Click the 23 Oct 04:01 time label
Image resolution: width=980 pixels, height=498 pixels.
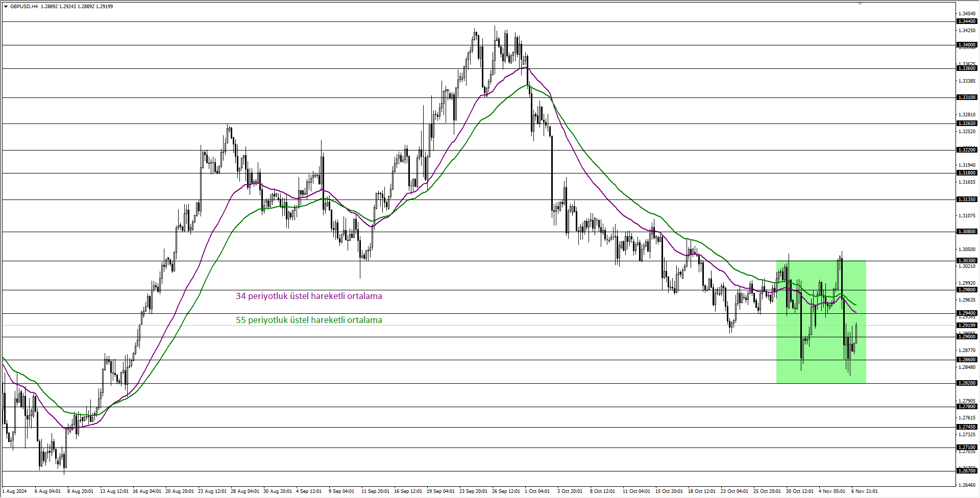click(x=735, y=491)
